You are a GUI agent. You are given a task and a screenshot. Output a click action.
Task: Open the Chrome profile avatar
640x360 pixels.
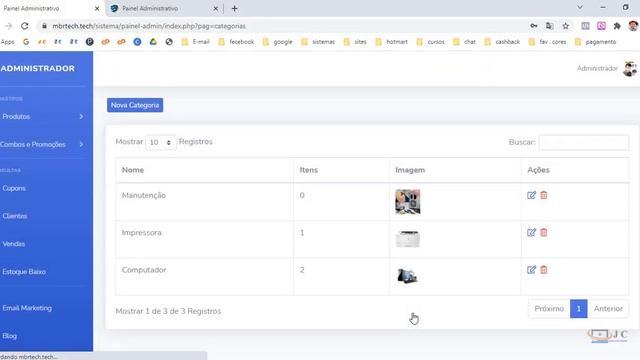click(x=633, y=26)
